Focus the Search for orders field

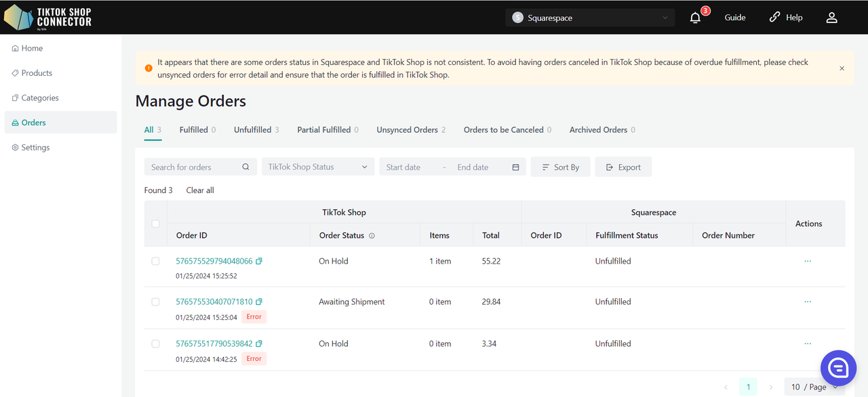(x=200, y=167)
